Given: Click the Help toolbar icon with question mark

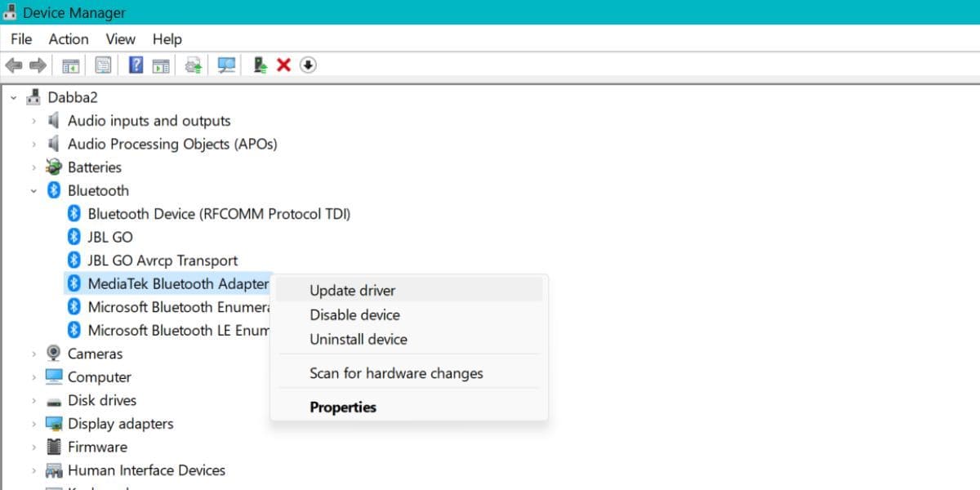Looking at the screenshot, I should (x=136, y=65).
